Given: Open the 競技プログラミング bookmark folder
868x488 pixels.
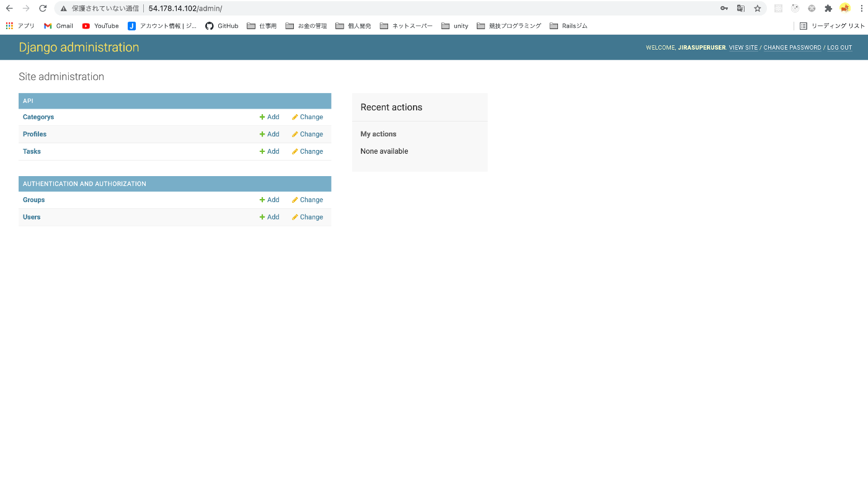Looking at the screenshot, I should pos(509,26).
